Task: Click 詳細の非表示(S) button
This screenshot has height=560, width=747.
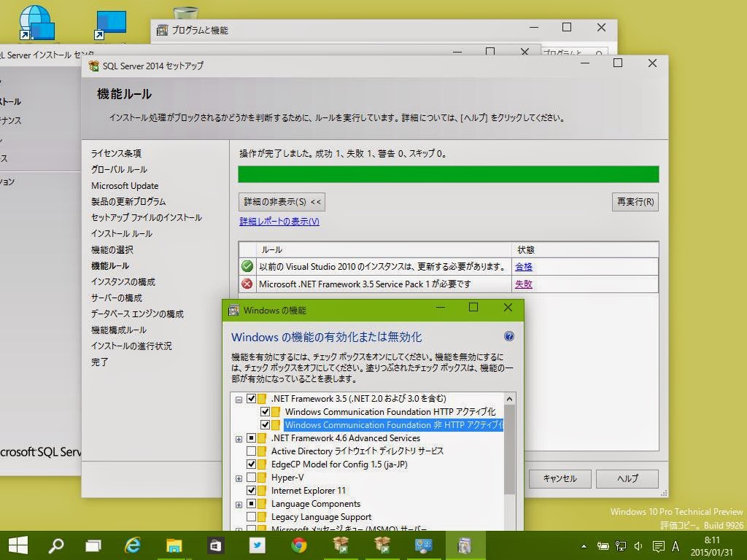Action: (282, 202)
